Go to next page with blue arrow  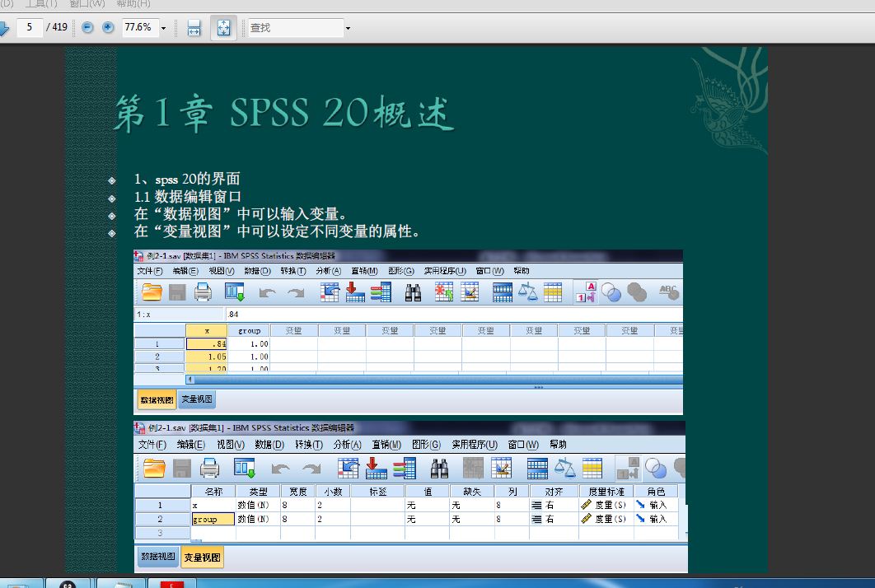[x=4, y=28]
